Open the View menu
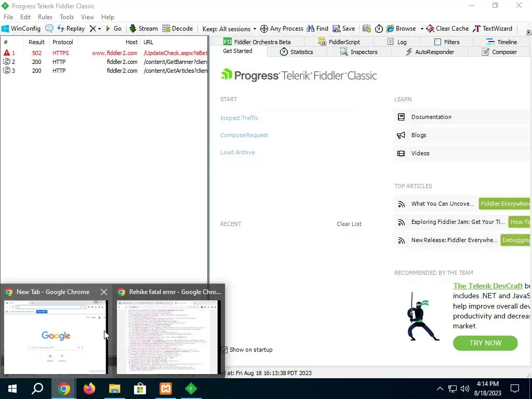The image size is (532, 399). [87, 17]
